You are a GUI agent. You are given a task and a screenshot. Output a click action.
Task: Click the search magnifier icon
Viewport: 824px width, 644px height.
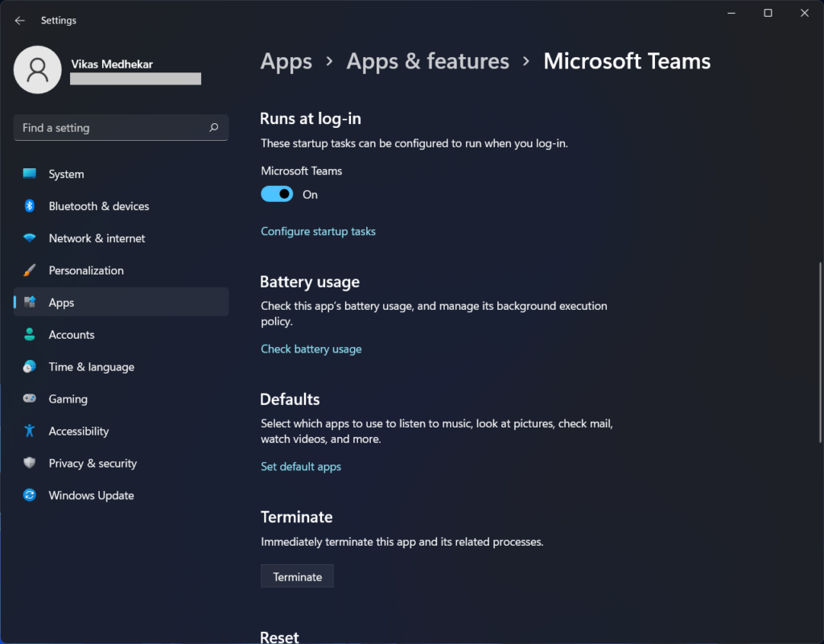214,127
